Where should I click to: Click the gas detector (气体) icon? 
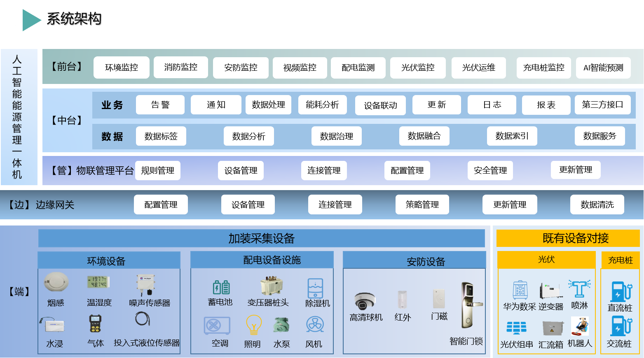(x=95, y=324)
